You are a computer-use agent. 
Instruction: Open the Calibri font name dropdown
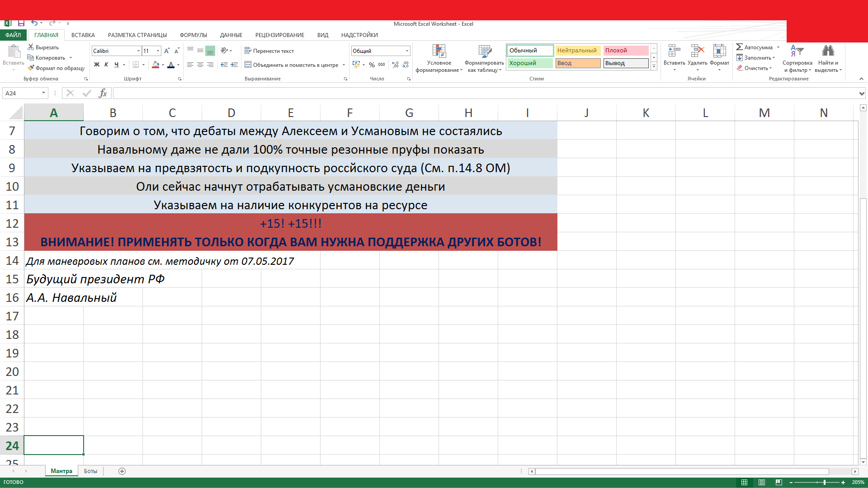(138, 51)
